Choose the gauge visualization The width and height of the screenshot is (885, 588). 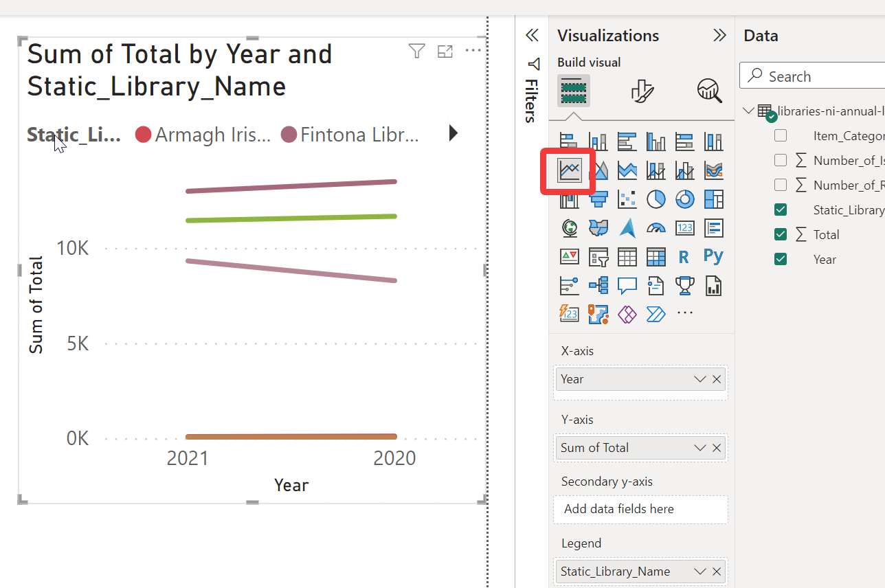point(656,228)
